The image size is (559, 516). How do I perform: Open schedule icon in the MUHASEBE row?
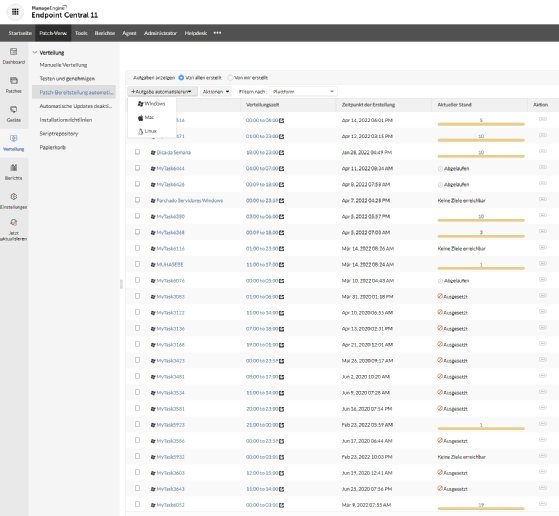[282, 265]
